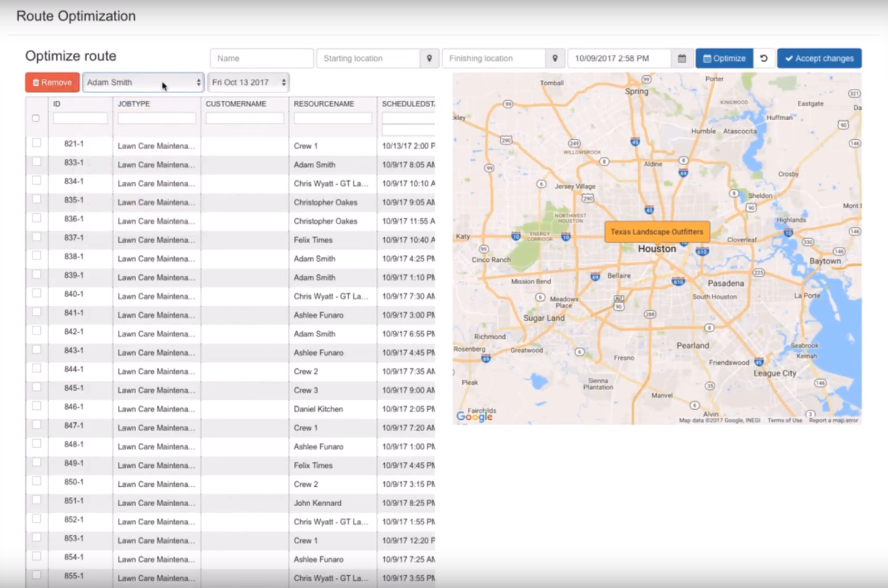Toggle the select-all checkbox in the grid header
This screenshot has height=588, width=888.
pos(36,118)
